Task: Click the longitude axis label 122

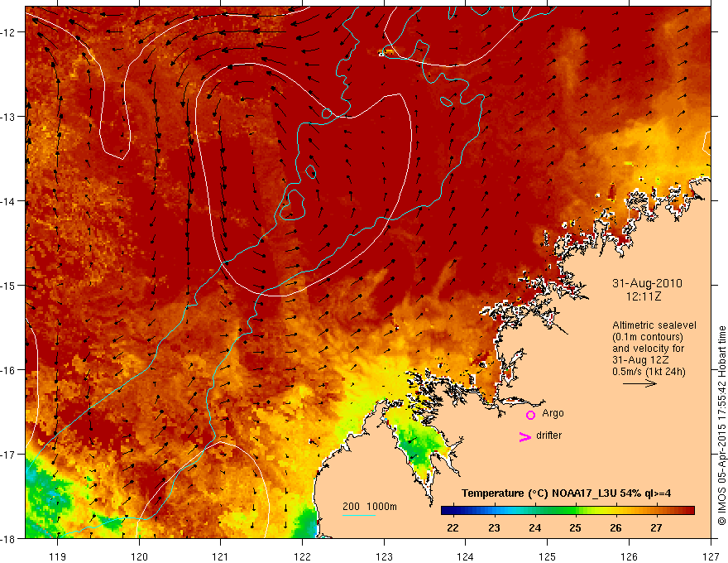Action: click(302, 556)
